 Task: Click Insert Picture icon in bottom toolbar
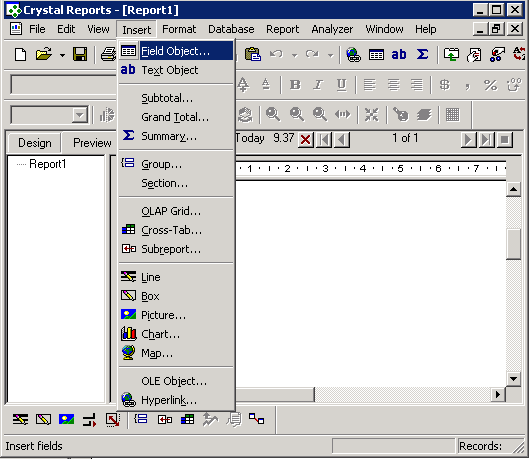[x=66, y=420]
